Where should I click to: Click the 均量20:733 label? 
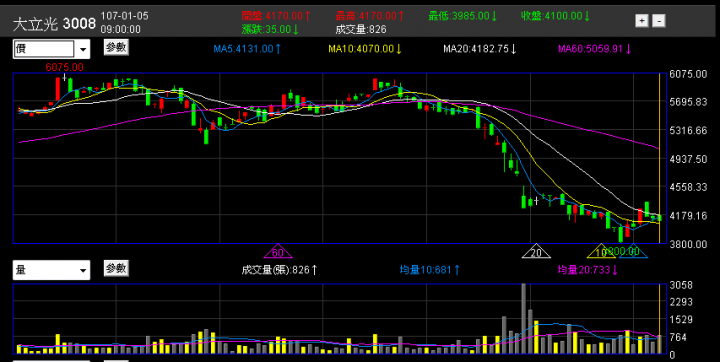tap(588, 270)
